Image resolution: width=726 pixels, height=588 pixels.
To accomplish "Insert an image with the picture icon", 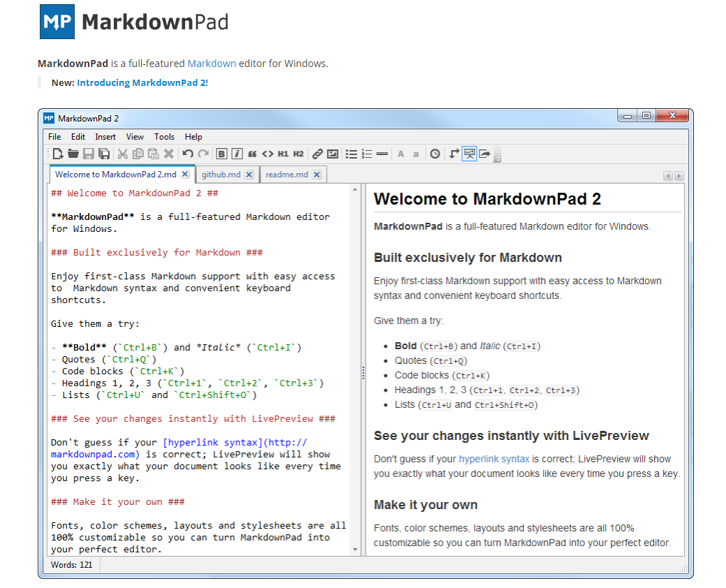I will pyautogui.click(x=332, y=154).
